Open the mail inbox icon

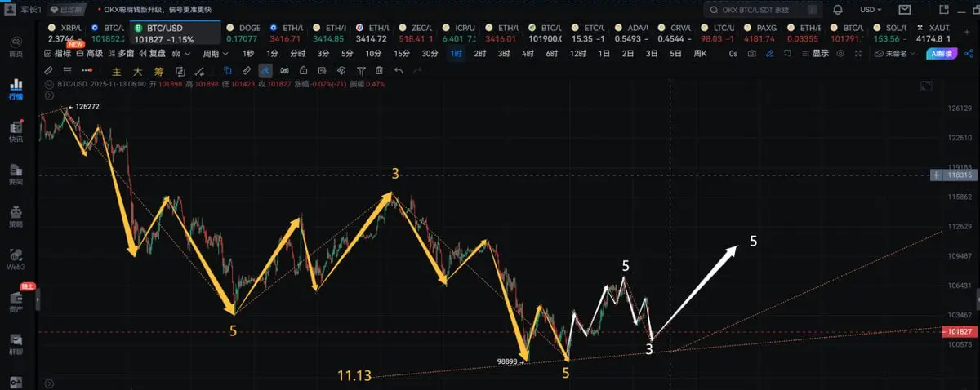tap(905, 10)
